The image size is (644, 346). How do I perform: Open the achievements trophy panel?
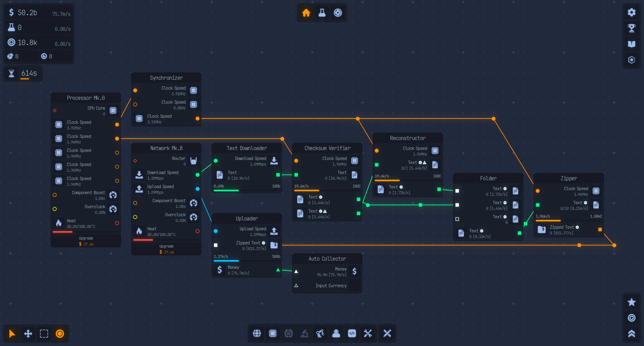pos(632,28)
